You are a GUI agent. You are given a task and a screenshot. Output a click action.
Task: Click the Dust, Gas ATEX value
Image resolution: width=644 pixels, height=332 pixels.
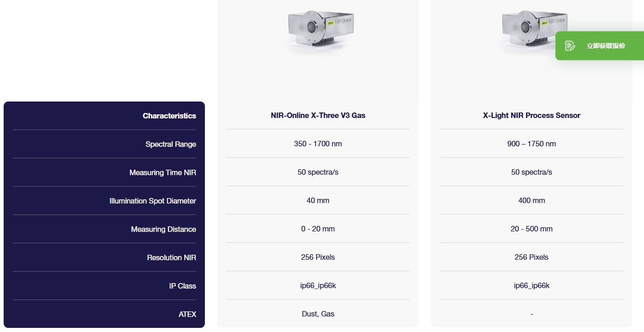(318, 314)
